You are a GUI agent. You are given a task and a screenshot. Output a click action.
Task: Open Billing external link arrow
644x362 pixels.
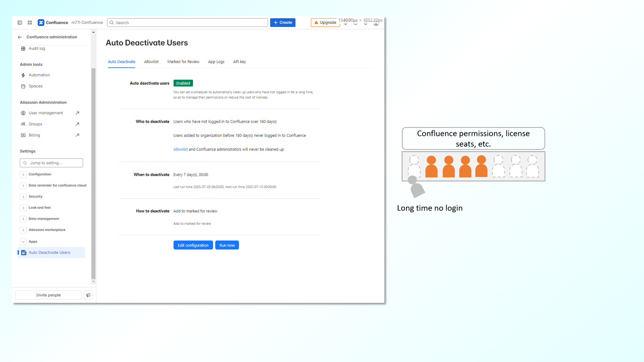coord(77,135)
